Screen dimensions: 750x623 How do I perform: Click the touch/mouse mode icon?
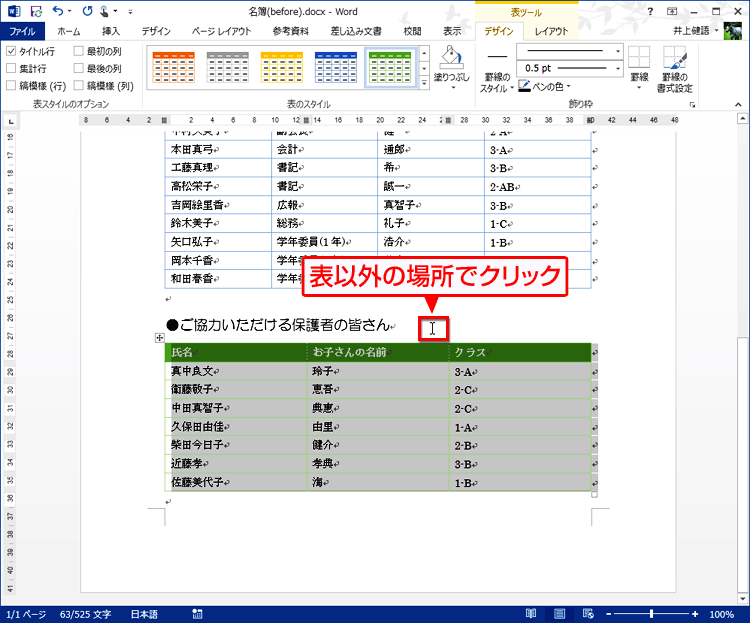104,11
